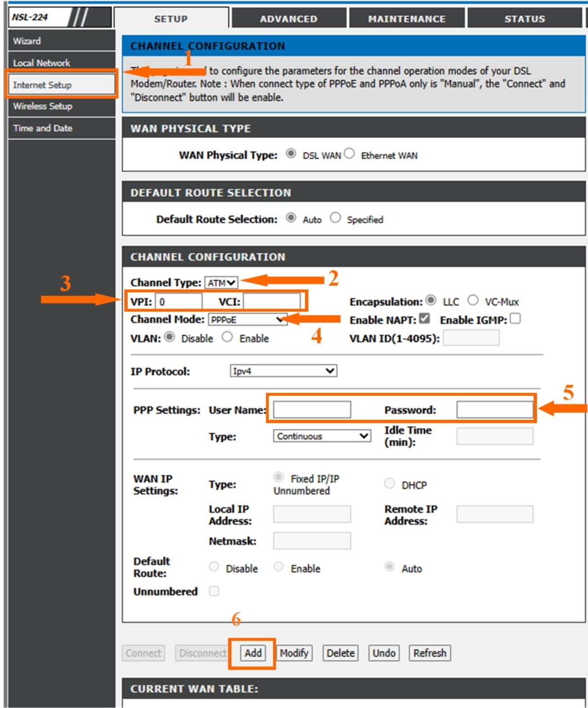
Task: Expand the IP Protocol dropdown
Action: pos(283,371)
